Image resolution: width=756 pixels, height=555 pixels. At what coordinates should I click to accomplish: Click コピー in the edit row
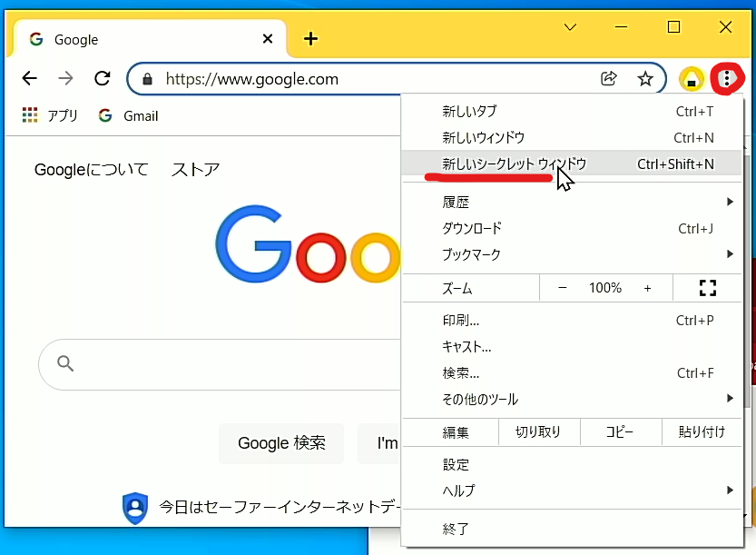click(620, 432)
